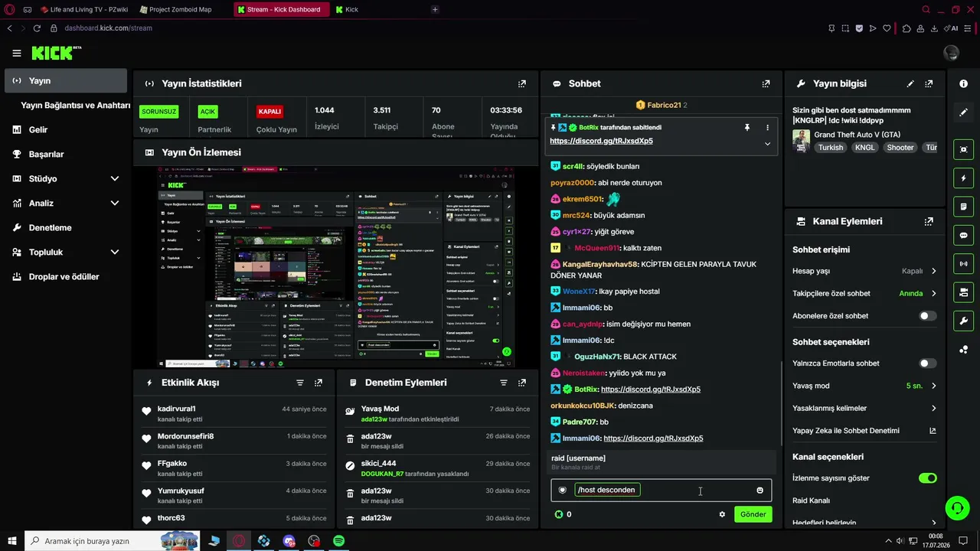This screenshot has height=551, width=980.
Task: Select the raid [username] command suggestion
Action: 662,462
